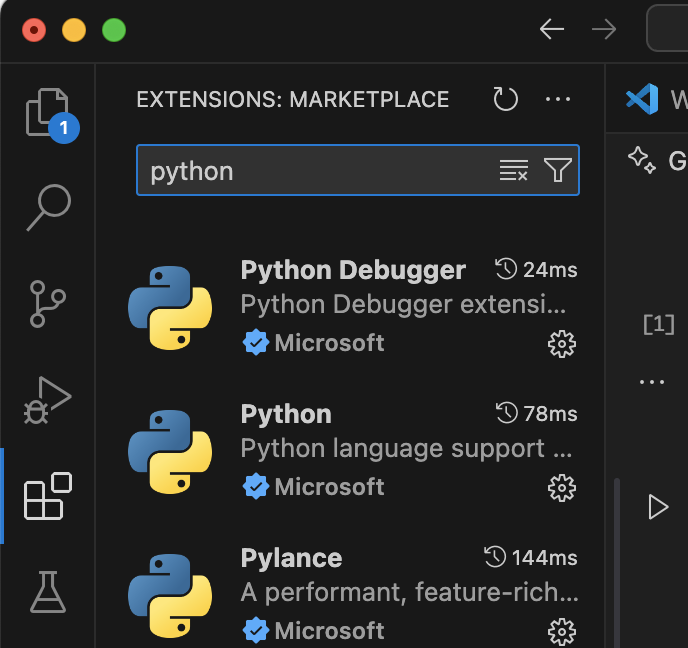Click the EXTENSIONS: MARKETPLACE panel header

click(293, 99)
